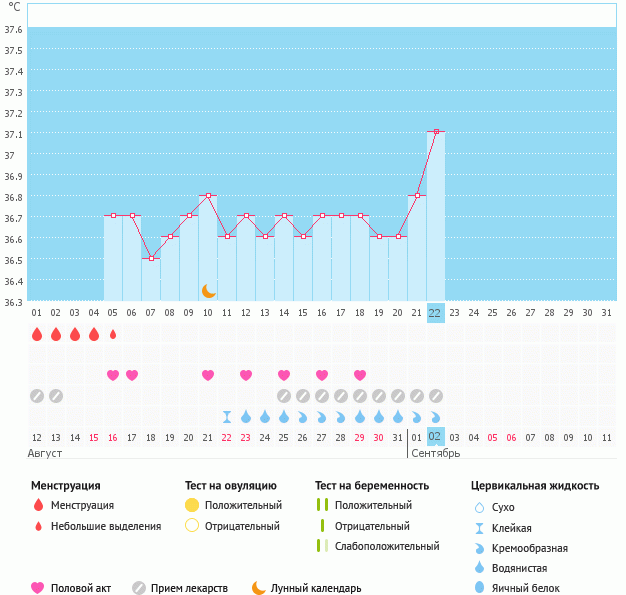Select the highlighted 02 September date cell
The height and width of the screenshot is (595, 626).
[x=435, y=437]
